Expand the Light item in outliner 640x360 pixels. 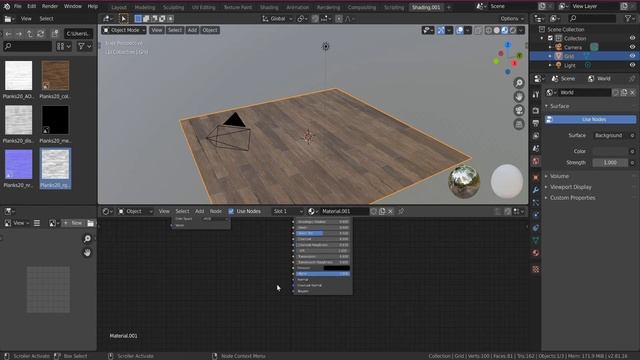coord(550,65)
